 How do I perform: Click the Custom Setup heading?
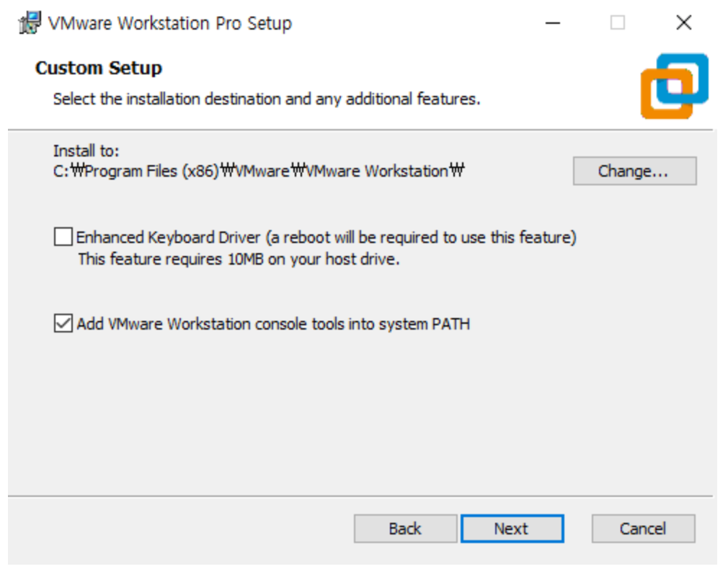99,69
